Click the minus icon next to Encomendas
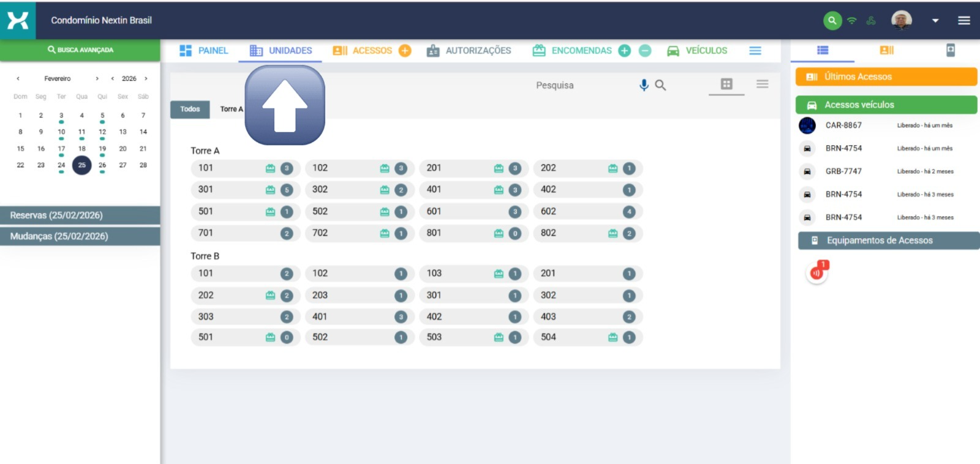The width and height of the screenshot is (980, 464). pos(645,51)
